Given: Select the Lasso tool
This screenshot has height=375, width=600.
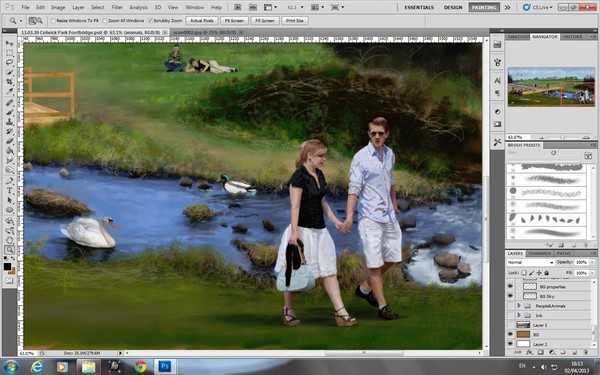Looking at the screenshot, I should 9,62.
